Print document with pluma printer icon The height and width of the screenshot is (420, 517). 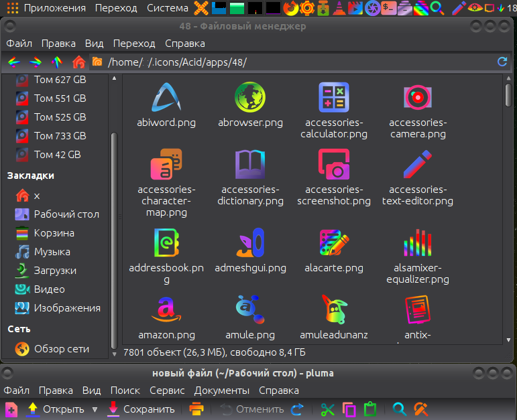(196, 409)
